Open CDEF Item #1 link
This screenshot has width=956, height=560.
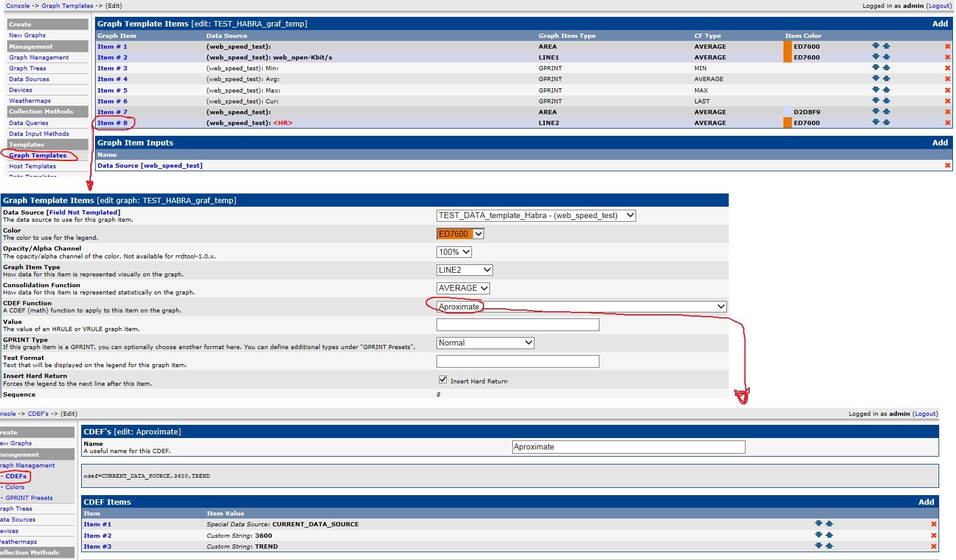[x=97, y=524]
